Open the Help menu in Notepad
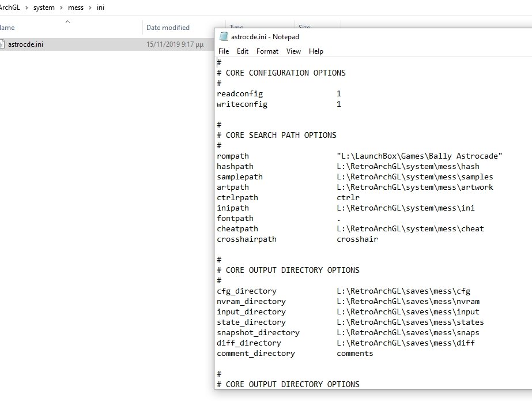 pyautogui.click(x=316, y=51)
